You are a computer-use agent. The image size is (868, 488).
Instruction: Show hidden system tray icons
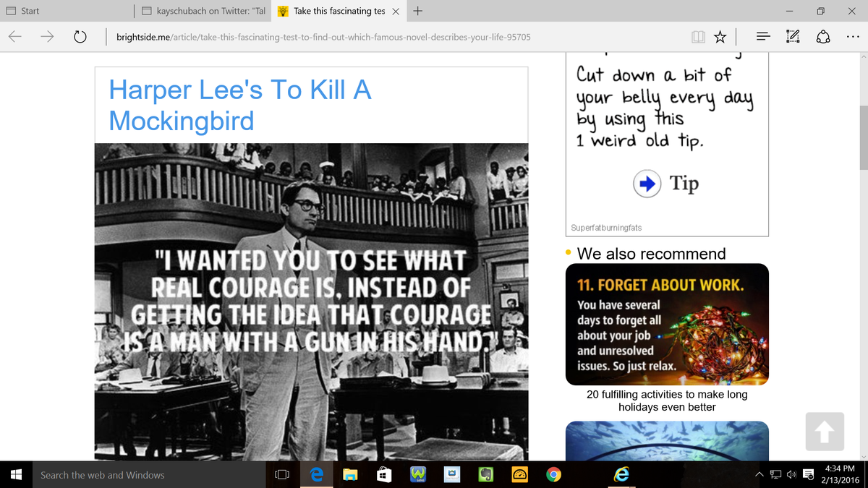tap(761, 475)
